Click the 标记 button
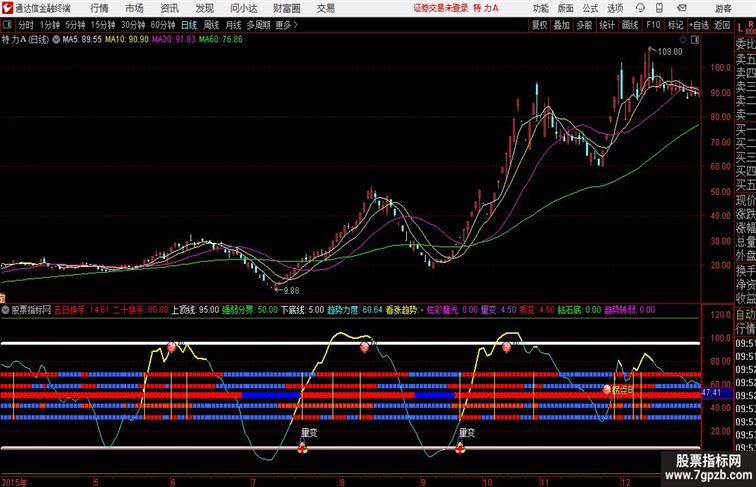Screen dimensions: 756x487 675,25
